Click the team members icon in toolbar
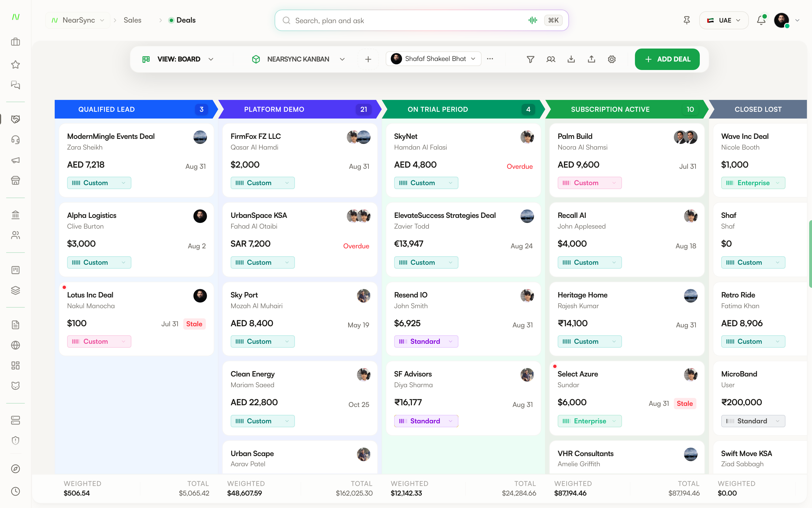 [x=551, y=59]
